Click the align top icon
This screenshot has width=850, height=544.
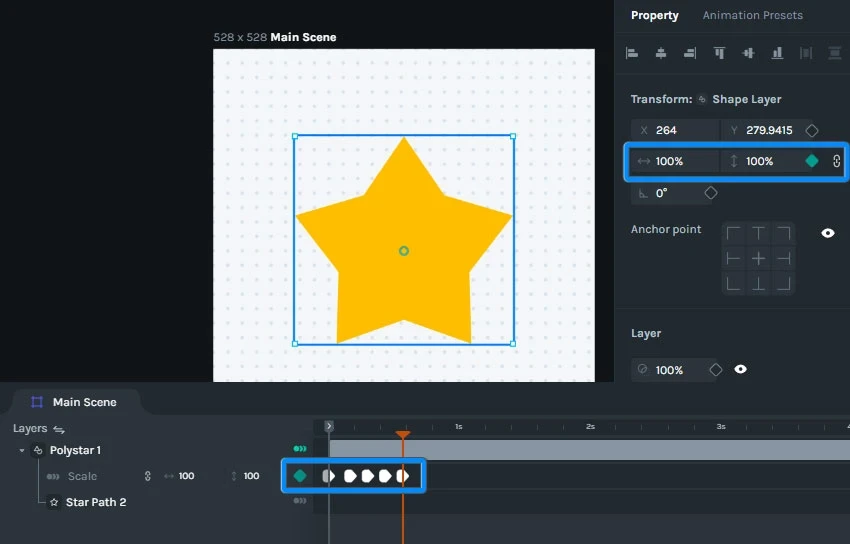pyautogui.click(x=719, y=53)
